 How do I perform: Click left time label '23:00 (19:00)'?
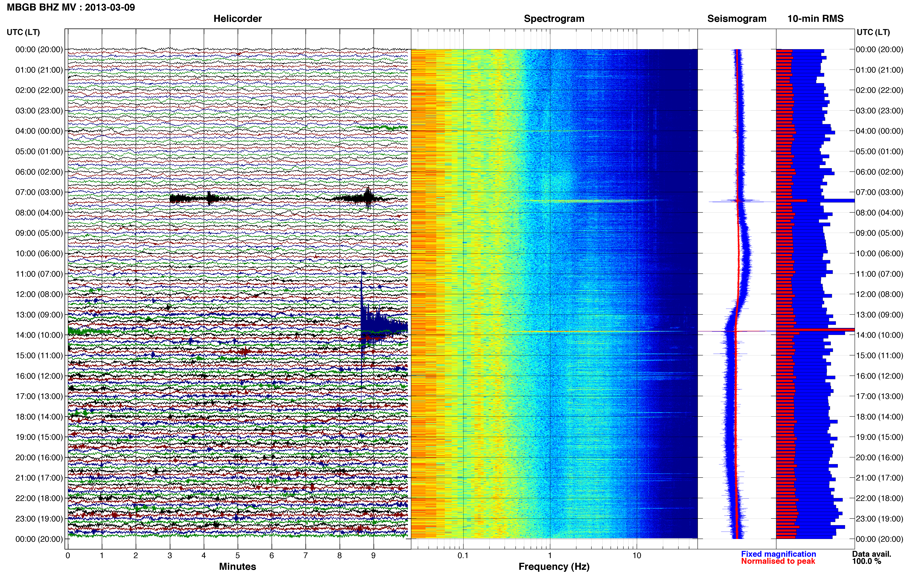coord(39,519)
